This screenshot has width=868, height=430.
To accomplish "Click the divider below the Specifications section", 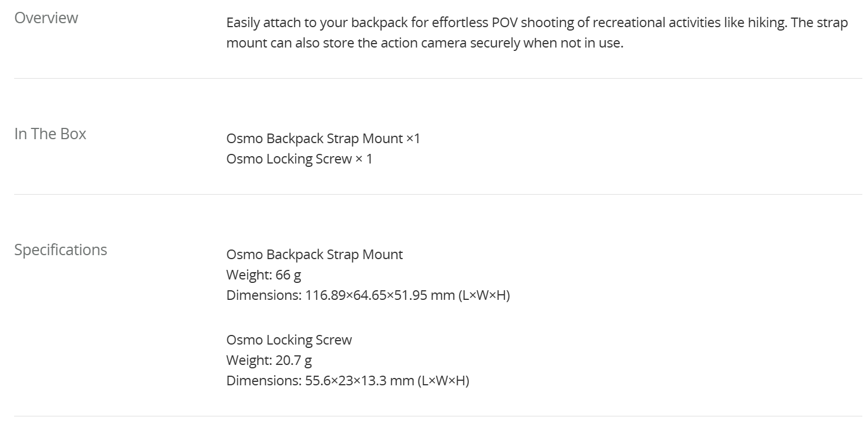I will (x=438, y=416).
